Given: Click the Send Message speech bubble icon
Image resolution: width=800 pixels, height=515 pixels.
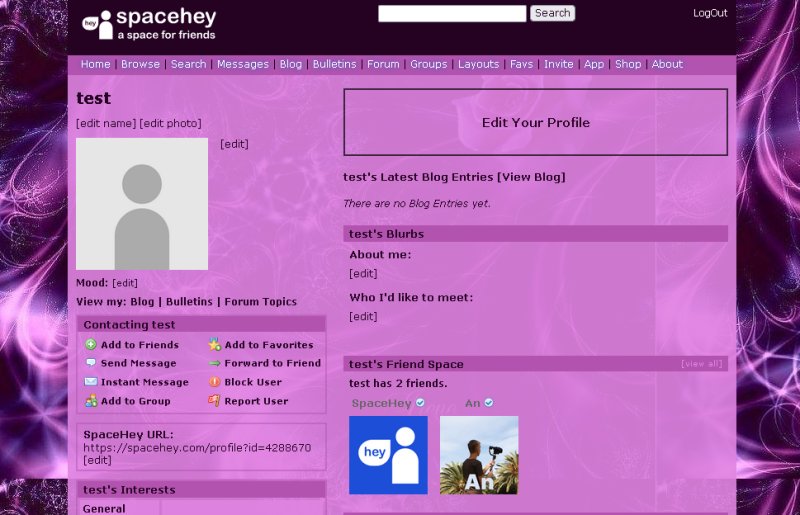Looking at the screenshot, I should pyautogui.click(x=91, y=363).
